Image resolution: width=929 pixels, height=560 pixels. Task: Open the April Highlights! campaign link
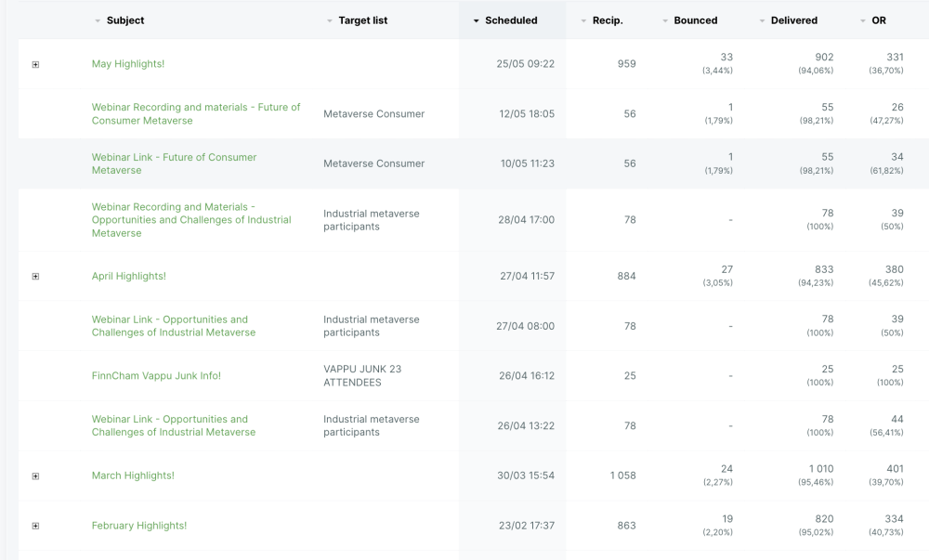[128, 276]
